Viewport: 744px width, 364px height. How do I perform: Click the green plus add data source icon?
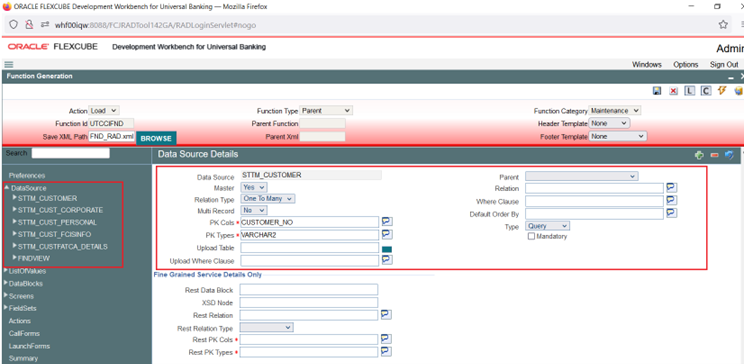click(699, 155)
